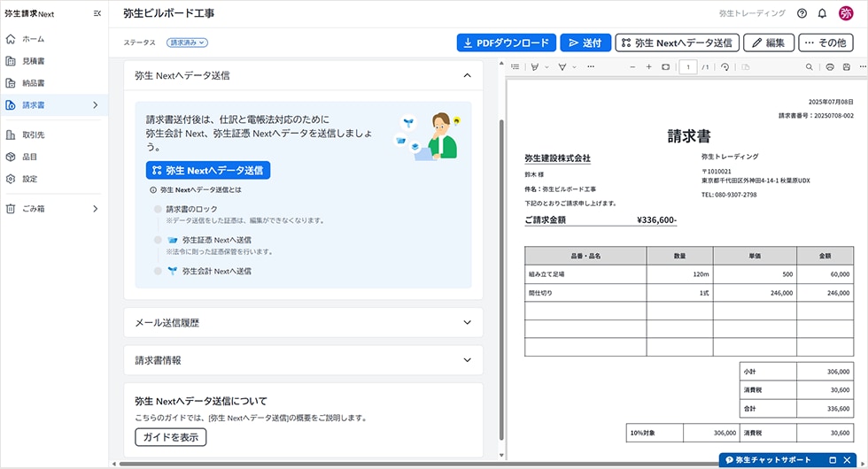This screenshot has width=868, height=469.
Task: Collapse the 弥生 Nextへデータ送信 panel
Action: click(467, 75)
